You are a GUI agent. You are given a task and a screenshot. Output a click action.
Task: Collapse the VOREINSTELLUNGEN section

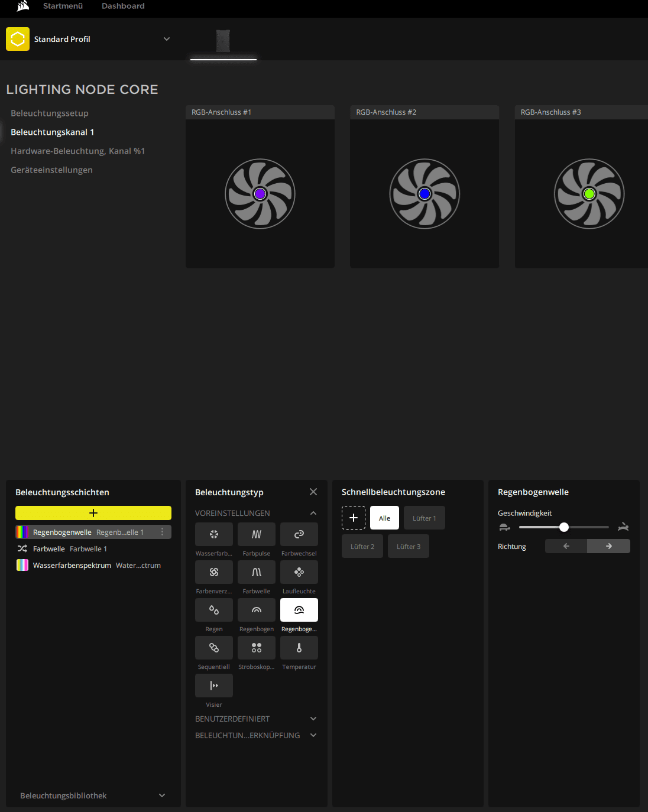(313, 513)
